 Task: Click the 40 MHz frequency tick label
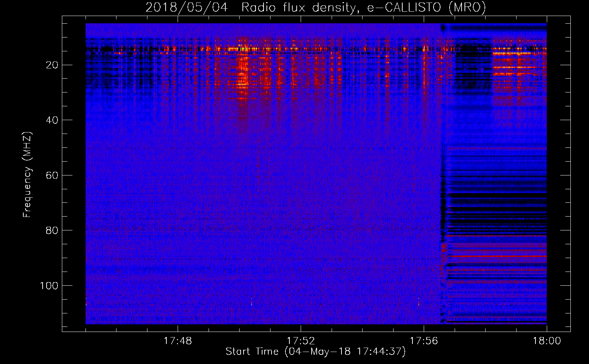(52, 120)
